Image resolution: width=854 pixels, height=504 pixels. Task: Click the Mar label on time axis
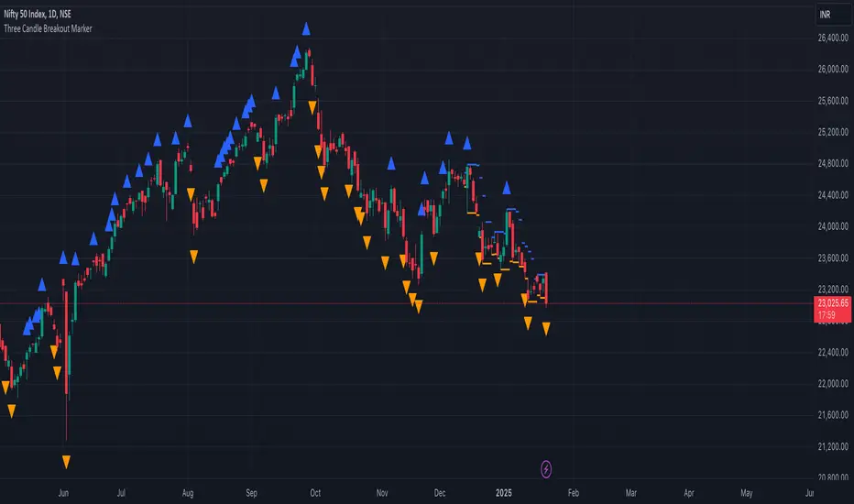630,493
